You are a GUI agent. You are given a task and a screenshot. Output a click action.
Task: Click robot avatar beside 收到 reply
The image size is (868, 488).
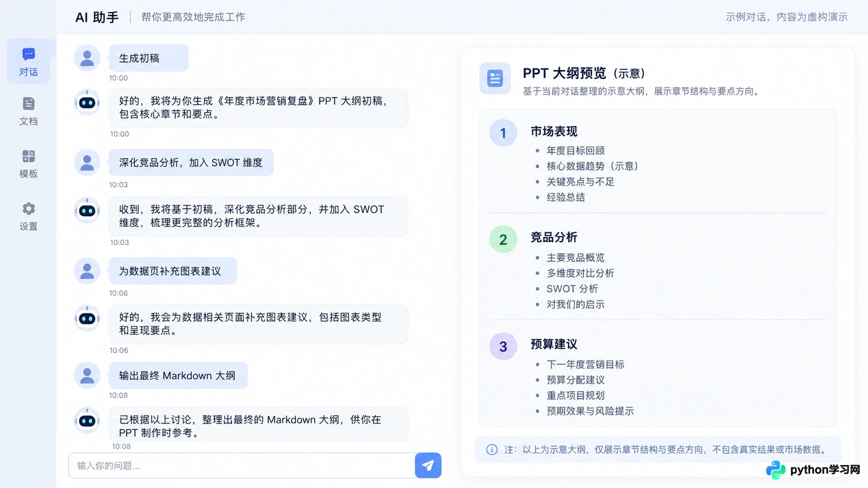click(x=87, y=210)
